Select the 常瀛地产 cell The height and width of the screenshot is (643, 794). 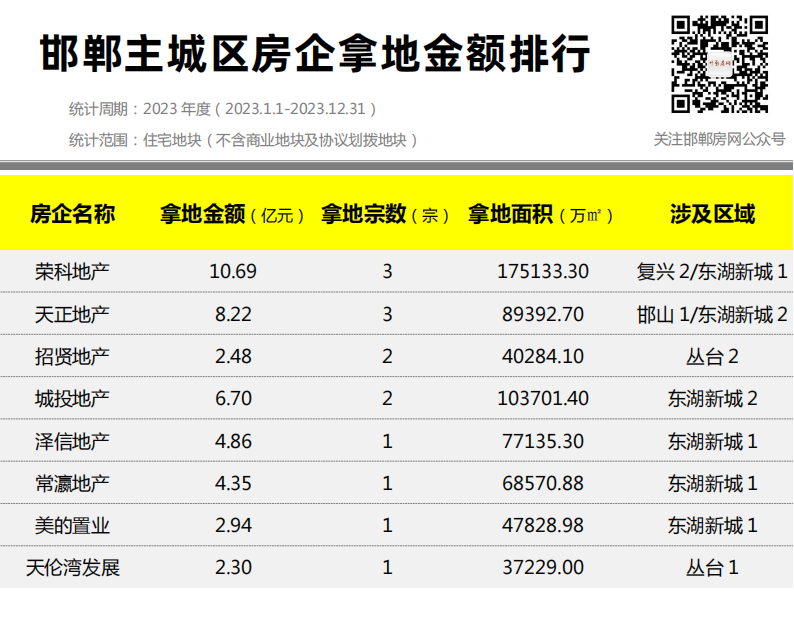[72, 484]
